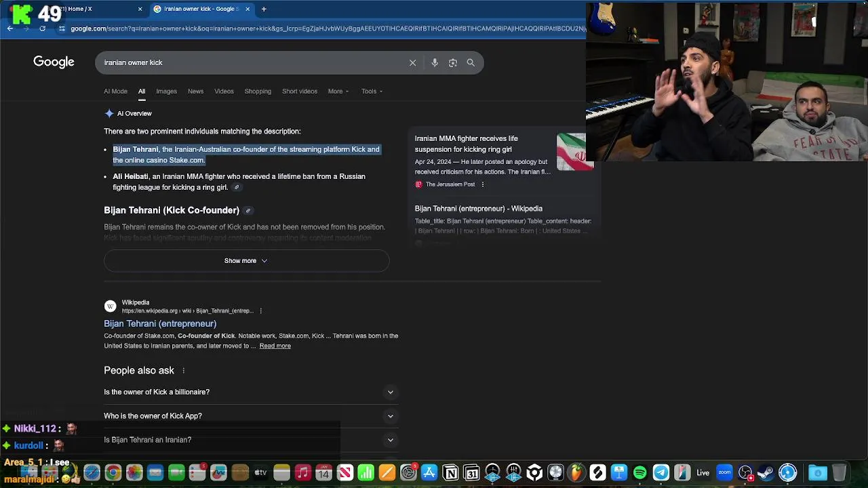Reload the page with the refresh icon
Screen dimensions: 868x488
(42, 28)
